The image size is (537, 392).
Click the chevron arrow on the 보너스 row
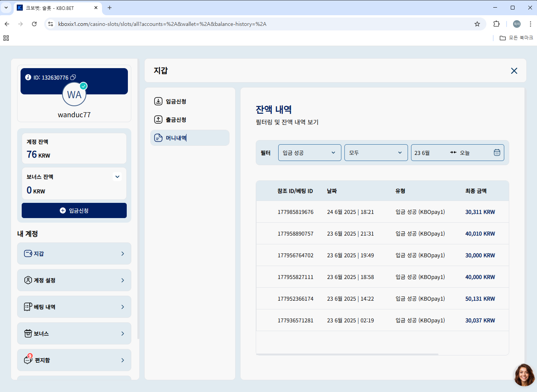123,333
